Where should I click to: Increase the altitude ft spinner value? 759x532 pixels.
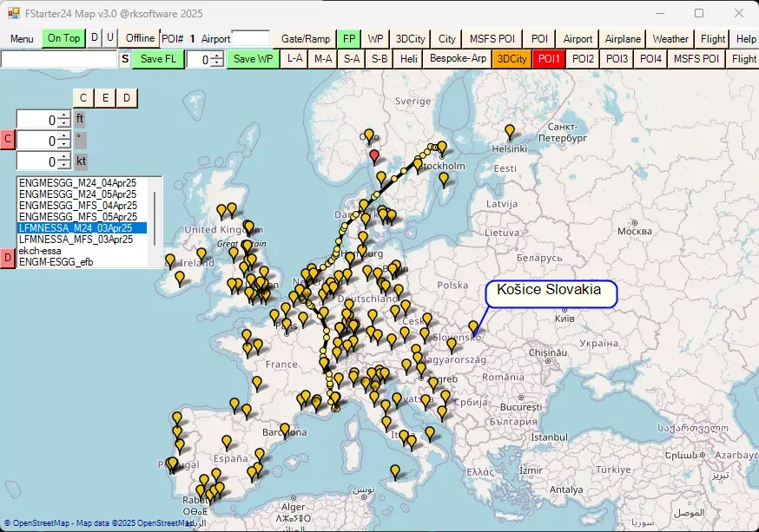[x=63, y=115]
